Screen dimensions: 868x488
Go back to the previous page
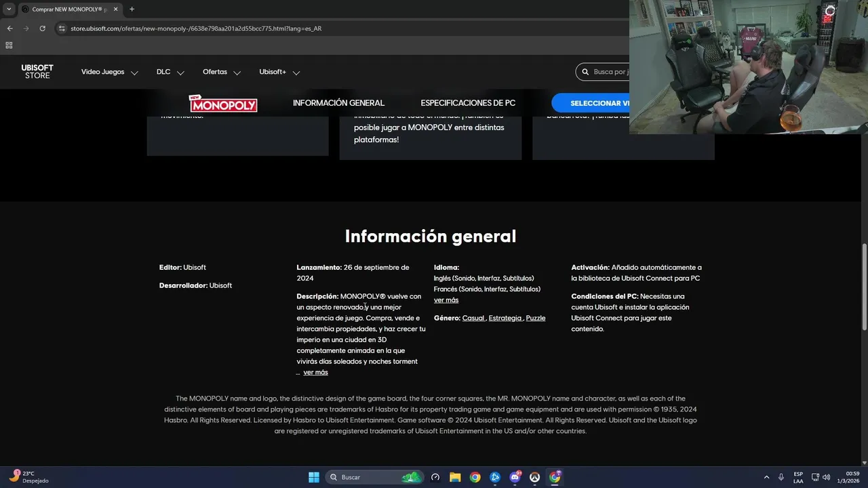click(9, 28)
